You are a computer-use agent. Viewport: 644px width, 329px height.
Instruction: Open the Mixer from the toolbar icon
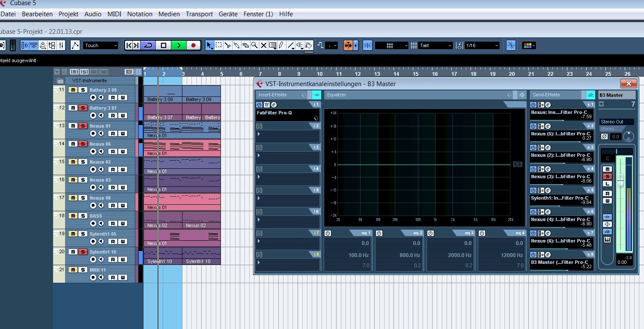61,45
